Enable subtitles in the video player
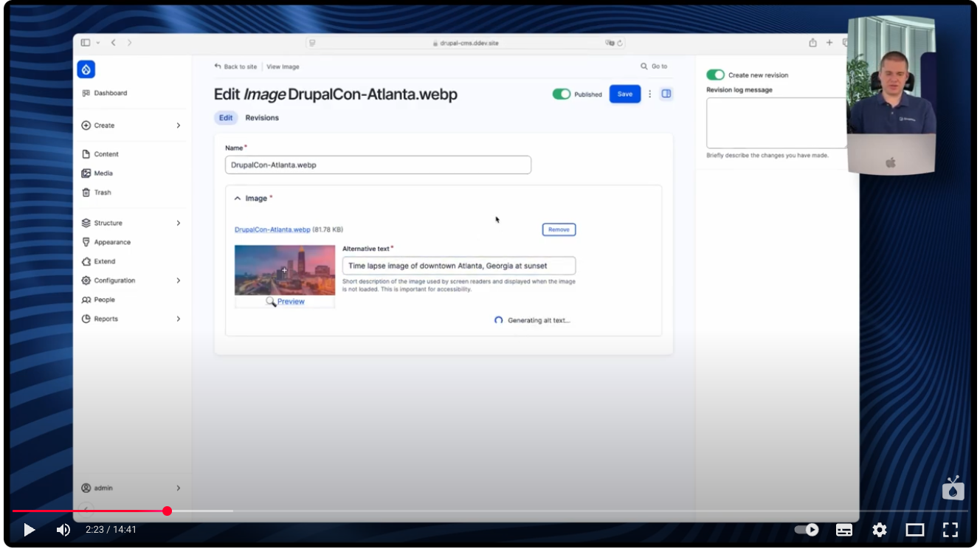 coord(843,529)
